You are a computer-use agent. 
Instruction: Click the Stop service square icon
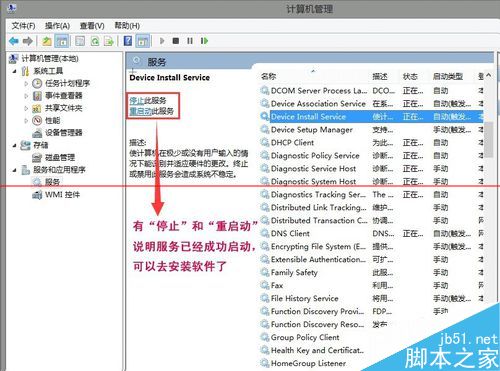(x=176, y=41)
